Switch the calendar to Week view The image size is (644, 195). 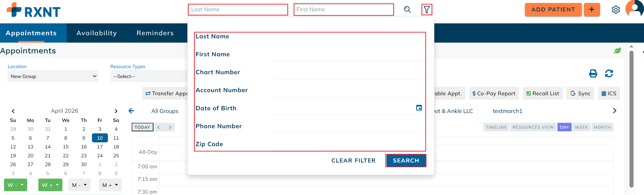(x=581, y=127)
